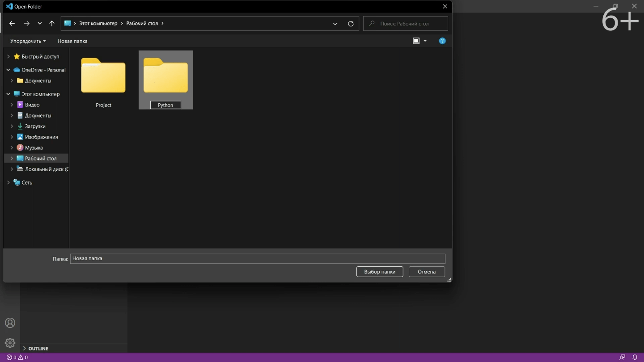Create a folder with Новая папка

(72, 41)
